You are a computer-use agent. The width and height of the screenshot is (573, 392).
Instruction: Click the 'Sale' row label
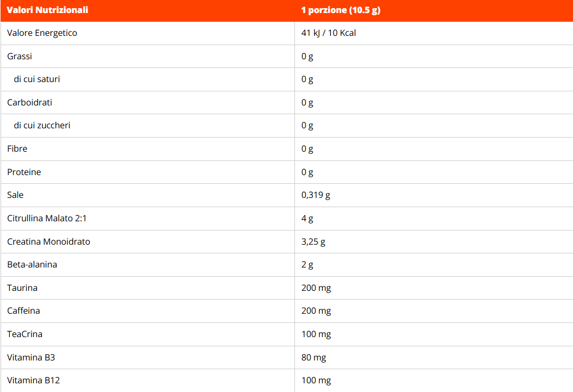coord(15,195)
